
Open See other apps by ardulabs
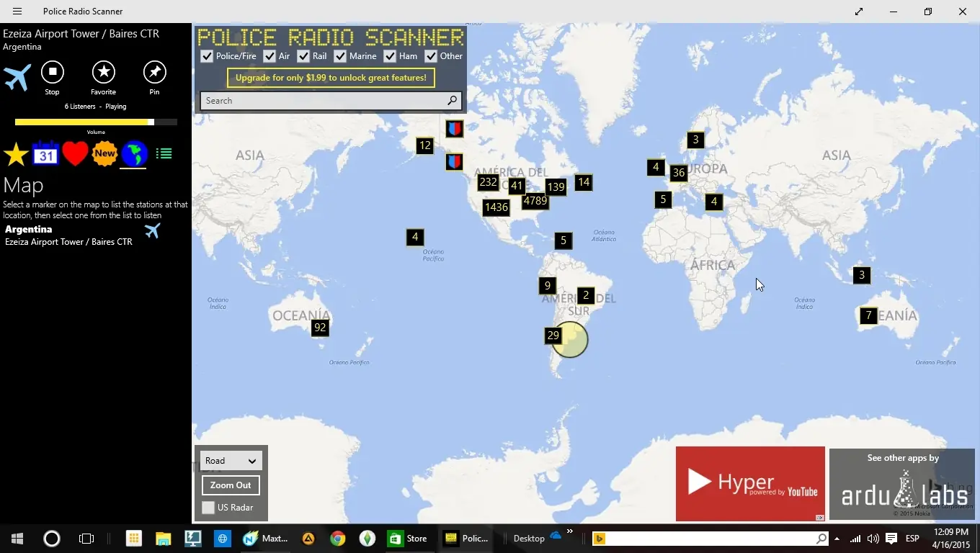point(903,483)
